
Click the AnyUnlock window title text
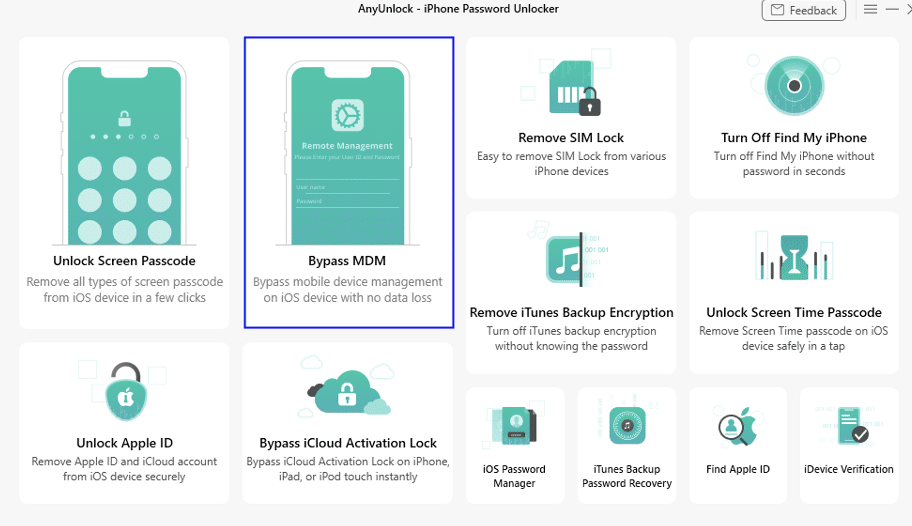pos(458,9)
